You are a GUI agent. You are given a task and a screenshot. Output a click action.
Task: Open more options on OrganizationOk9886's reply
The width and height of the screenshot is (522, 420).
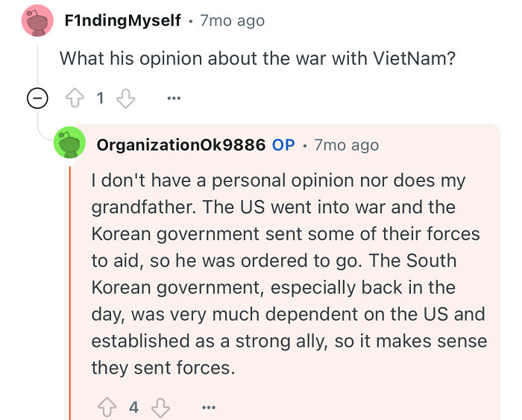208,407
